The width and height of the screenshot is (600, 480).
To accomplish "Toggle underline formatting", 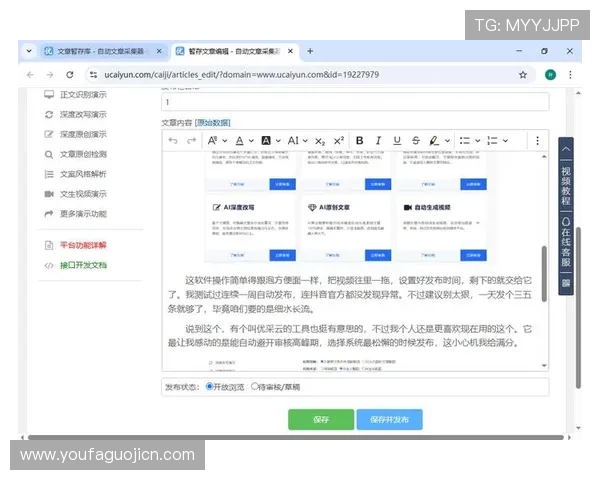I will coord(397,141).
